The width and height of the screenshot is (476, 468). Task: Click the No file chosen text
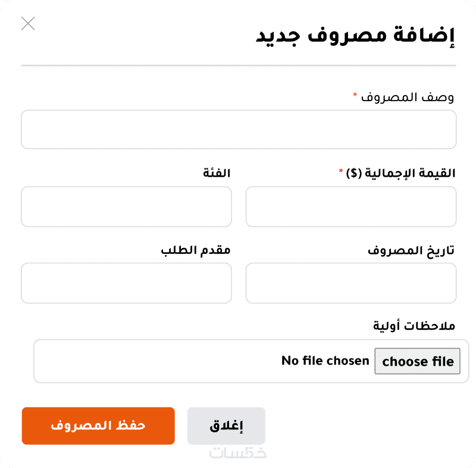coord(325,361)
